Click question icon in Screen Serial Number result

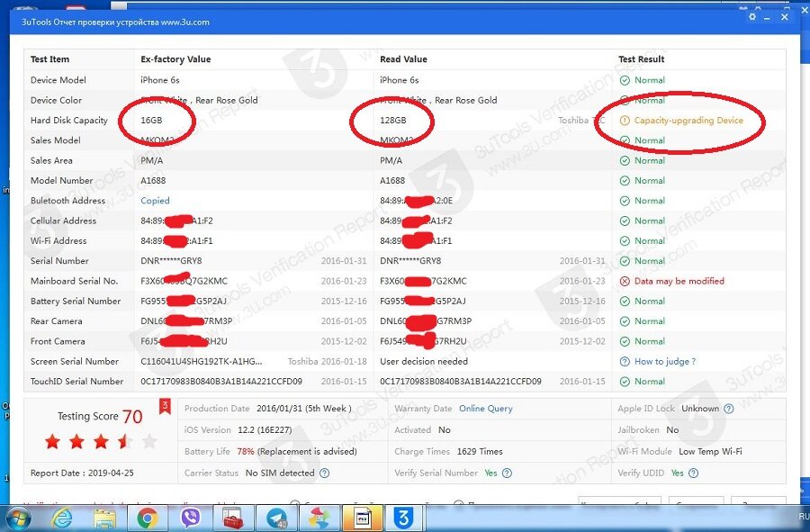[625, 362]
